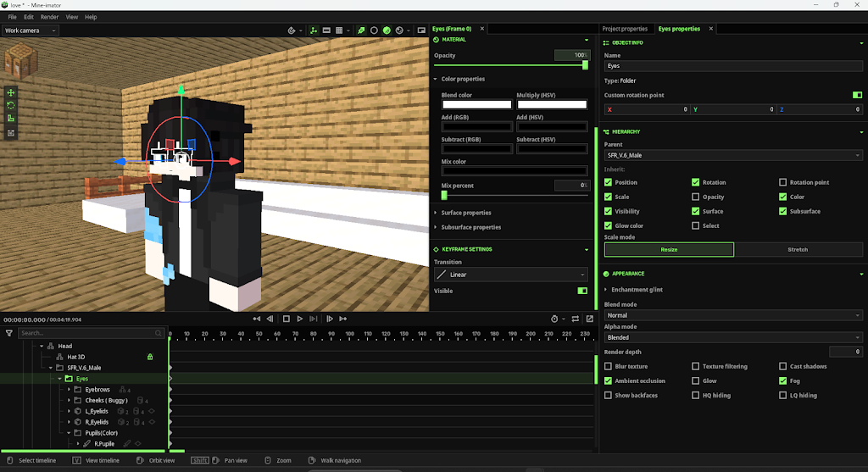
Task: Click the stop button in timeline controls
Action: pyautogui.click(x=287, y=319)
